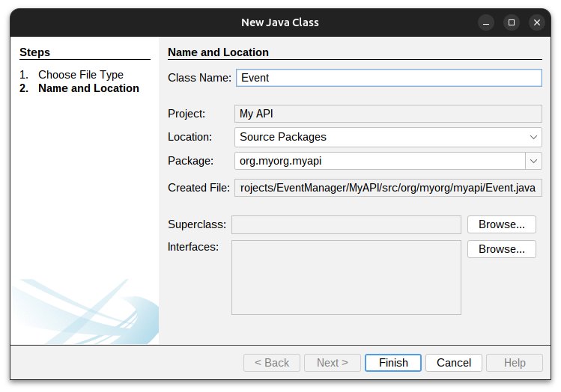Click the Created File path field
The image size is (561, 392).
pos(388,188)
